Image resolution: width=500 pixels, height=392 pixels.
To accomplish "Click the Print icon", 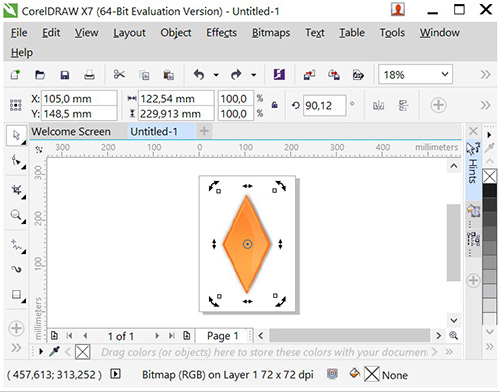I will pos(89,75).
